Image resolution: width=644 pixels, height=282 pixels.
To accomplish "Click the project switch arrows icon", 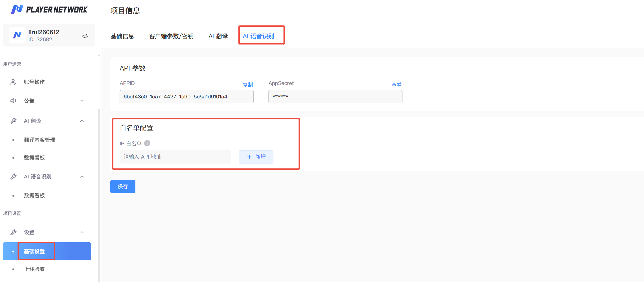I will 86,36.
